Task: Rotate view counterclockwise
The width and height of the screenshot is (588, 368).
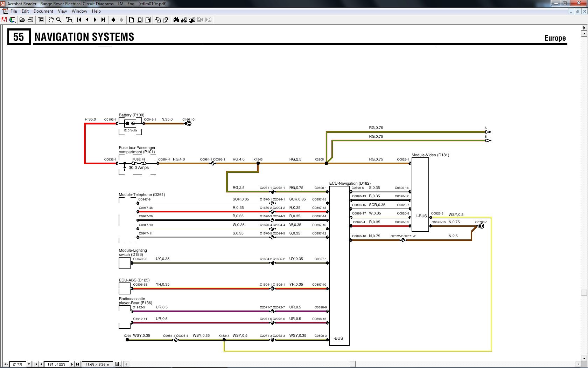Action: (x=158, y=20)
